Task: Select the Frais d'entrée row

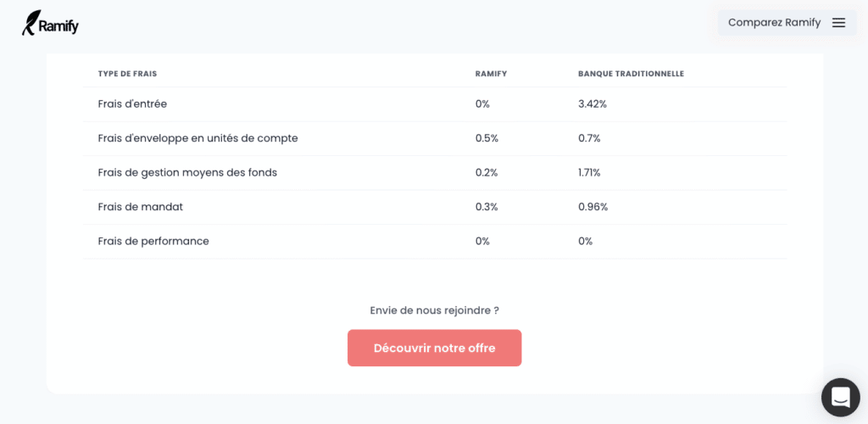Action: coord(435,104)
